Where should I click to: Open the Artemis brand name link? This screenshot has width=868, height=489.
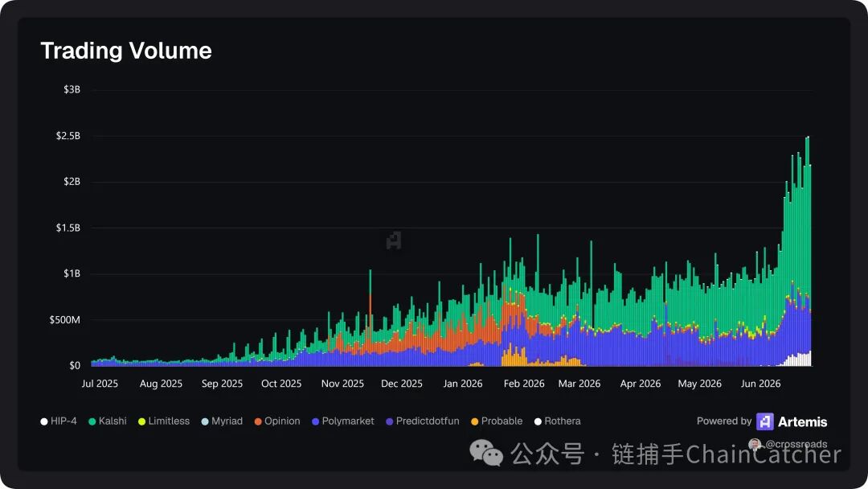(803, 422)
